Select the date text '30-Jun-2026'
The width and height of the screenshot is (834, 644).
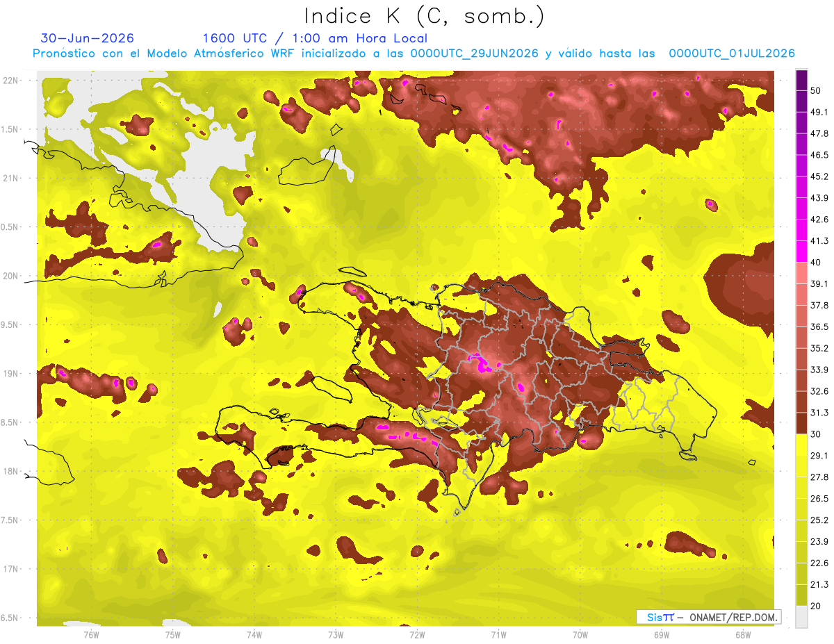(88, 38)
